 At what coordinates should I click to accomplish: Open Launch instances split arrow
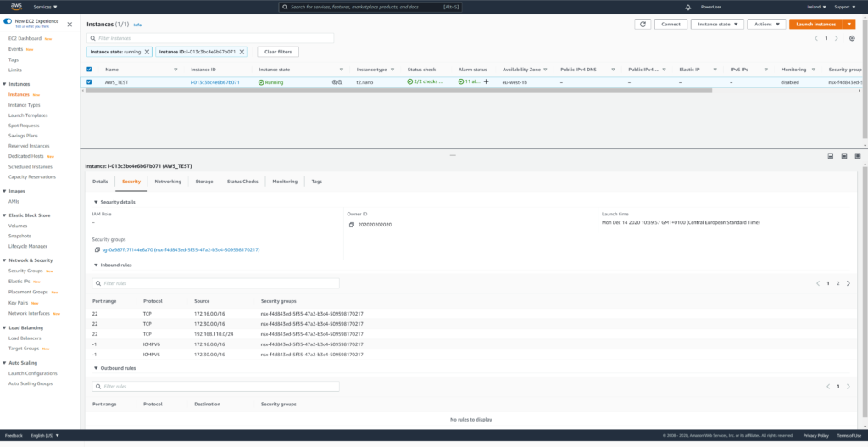point(849,25)
